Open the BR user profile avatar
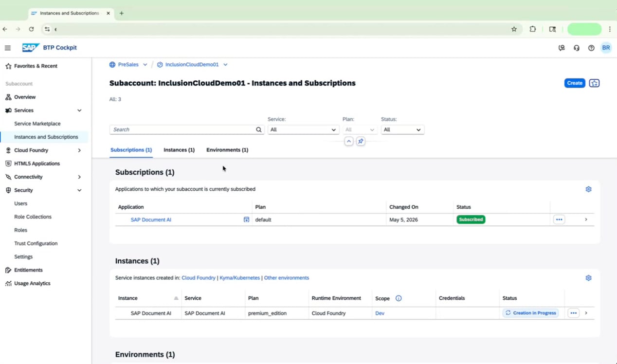Image resolution: width=617 pixels, height=364 pixels. pos(606,48)
